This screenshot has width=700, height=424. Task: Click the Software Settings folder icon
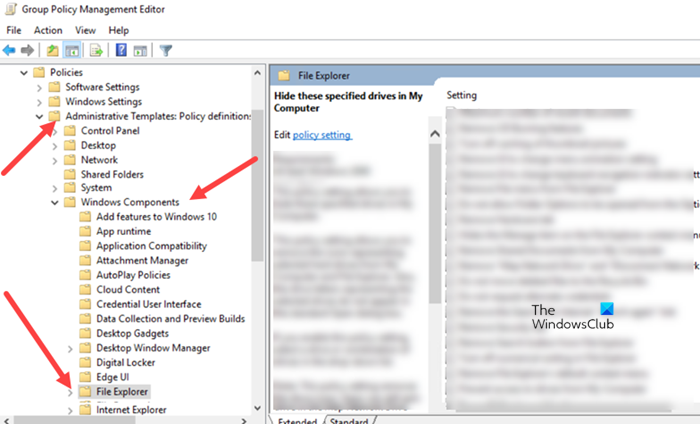tap(54, 87)
